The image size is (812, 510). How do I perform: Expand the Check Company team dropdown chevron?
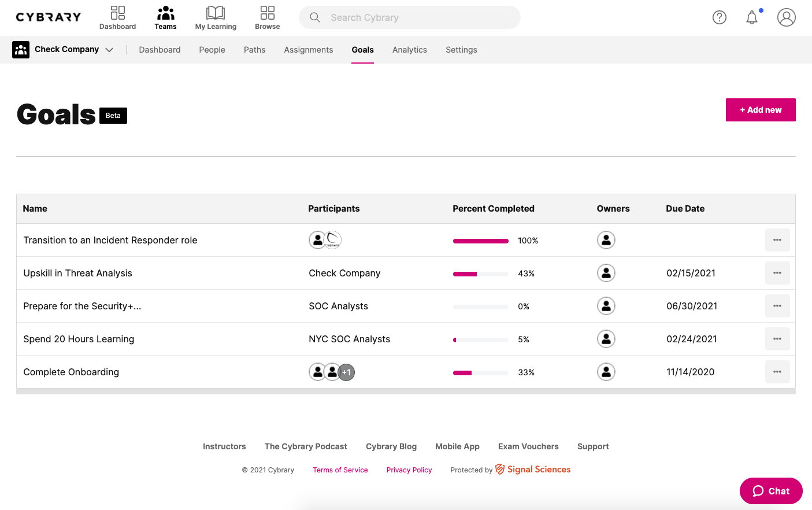coord(109,50)
